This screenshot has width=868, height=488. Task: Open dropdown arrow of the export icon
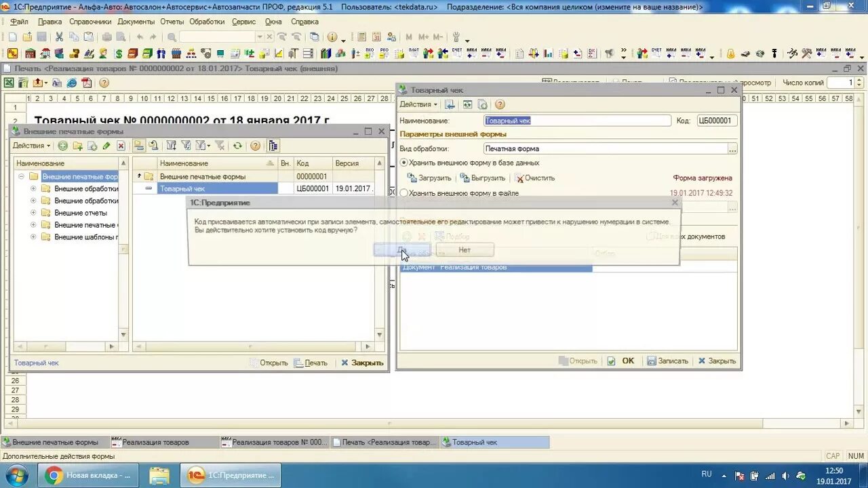coord(45,83)
